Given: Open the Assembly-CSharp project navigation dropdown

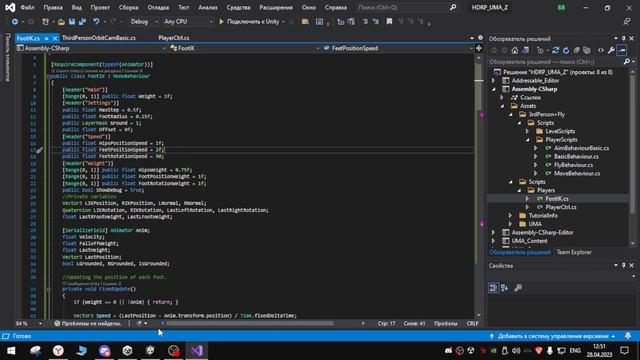Looking at the screenshot, I should pos(91,48).
